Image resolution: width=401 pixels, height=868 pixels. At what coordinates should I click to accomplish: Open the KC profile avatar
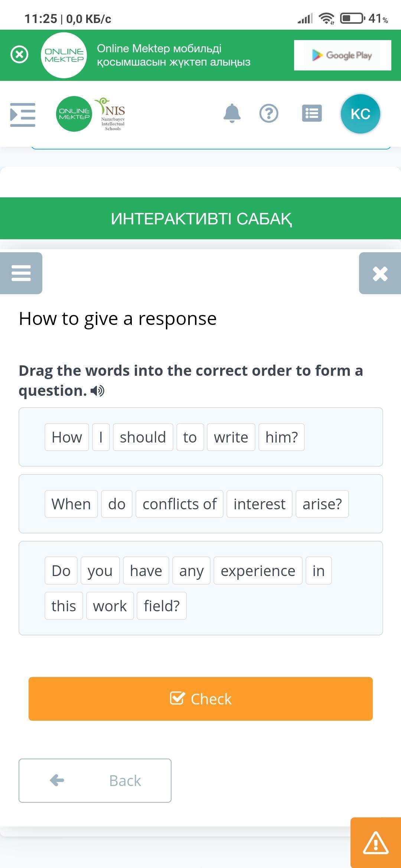(x=360, y=114)
